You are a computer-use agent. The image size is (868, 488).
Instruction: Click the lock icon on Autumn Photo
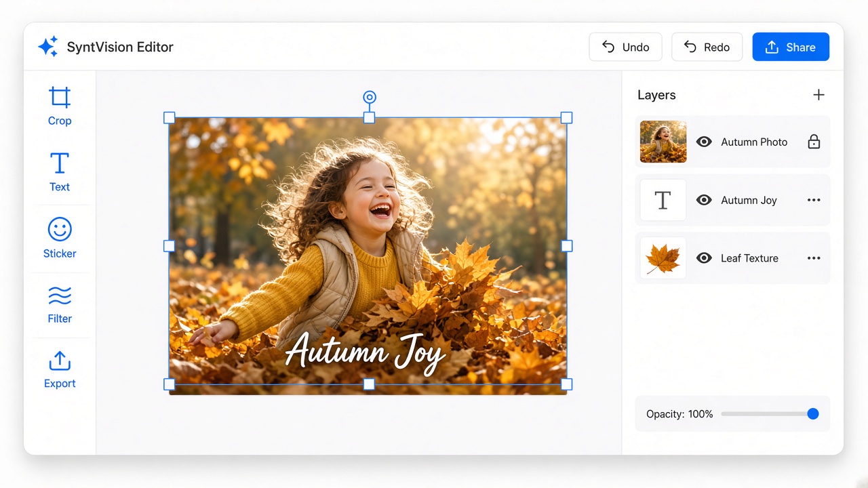pos(814,142)
